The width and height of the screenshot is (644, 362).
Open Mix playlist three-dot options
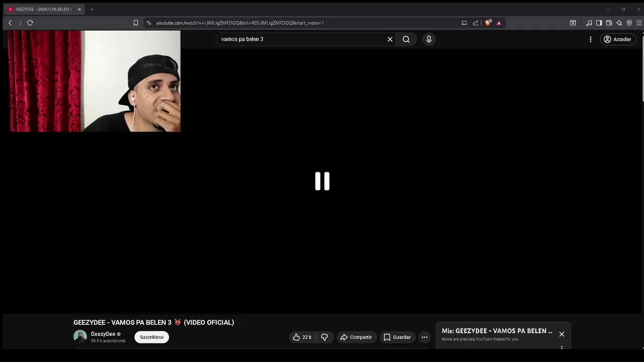pyautogui.click(x=561, y=347)
